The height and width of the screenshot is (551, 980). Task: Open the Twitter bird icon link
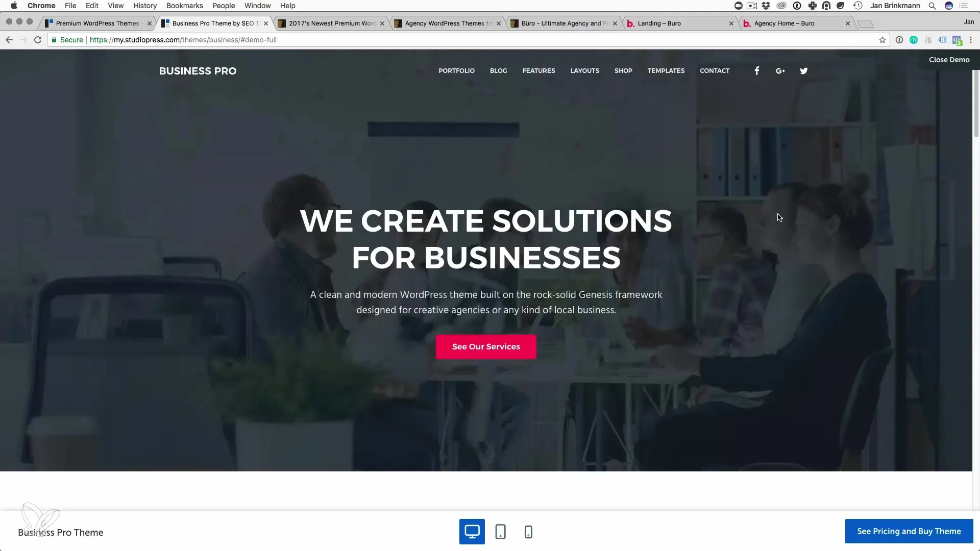(x=804, y=71)
